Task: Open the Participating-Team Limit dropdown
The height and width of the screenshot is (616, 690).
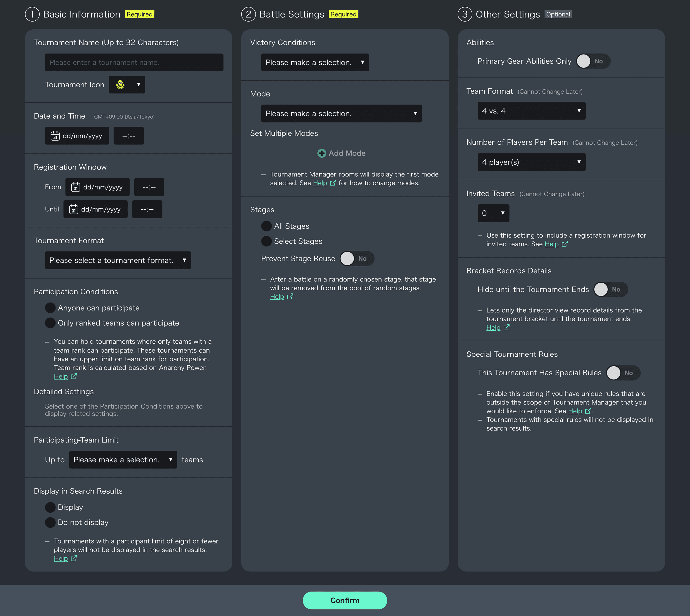Action: (123, 460)
